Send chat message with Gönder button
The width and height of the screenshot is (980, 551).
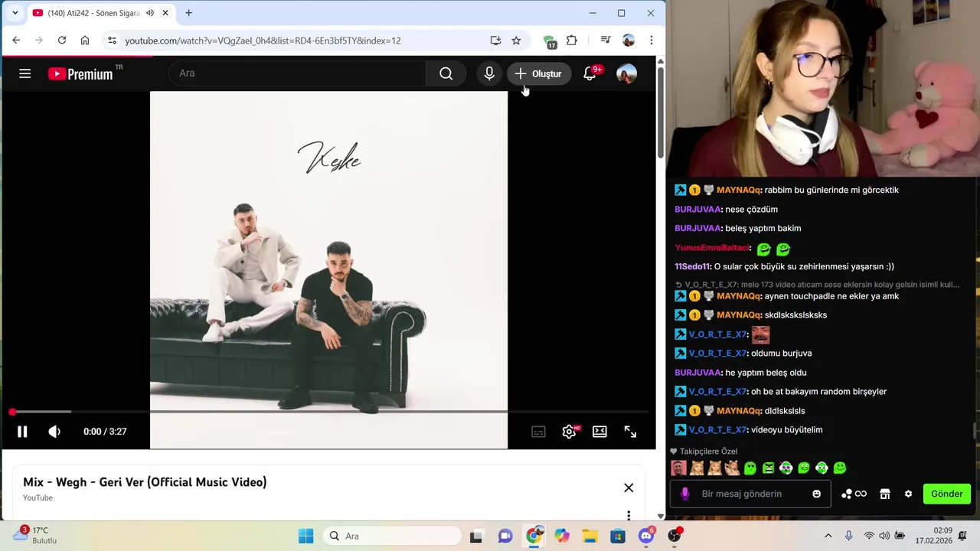947,494
